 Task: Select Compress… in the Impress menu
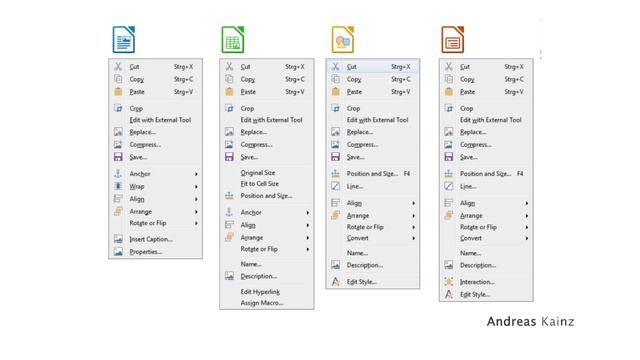[x=476, y=144]
